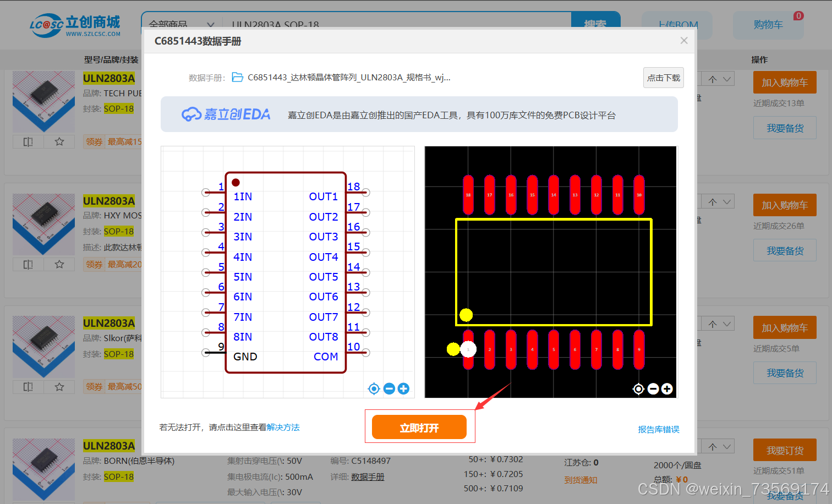Favorite the Slkor ULN2803A with star
Screen dimensions: 832x504
(x=59, y=387)
